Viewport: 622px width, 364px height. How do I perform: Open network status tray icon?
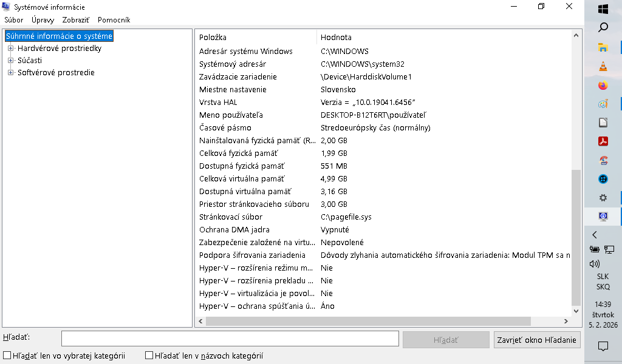tap(609, 249)
